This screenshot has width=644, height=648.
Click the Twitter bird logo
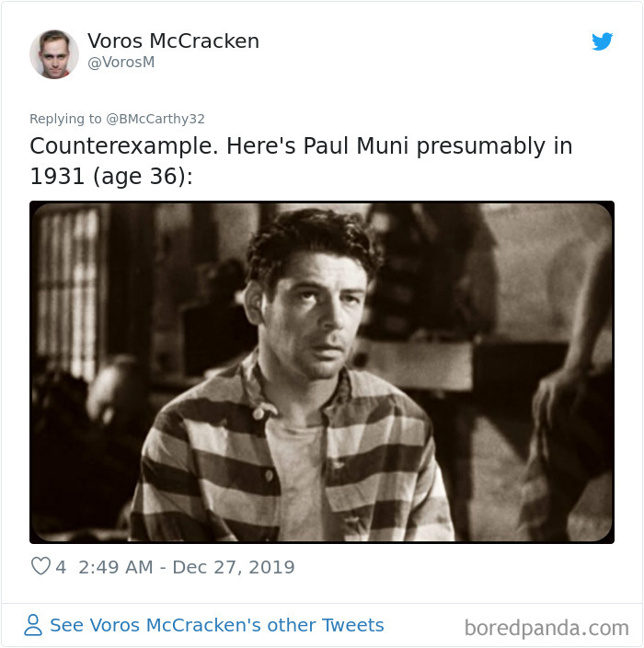click(x=602, y=41)
